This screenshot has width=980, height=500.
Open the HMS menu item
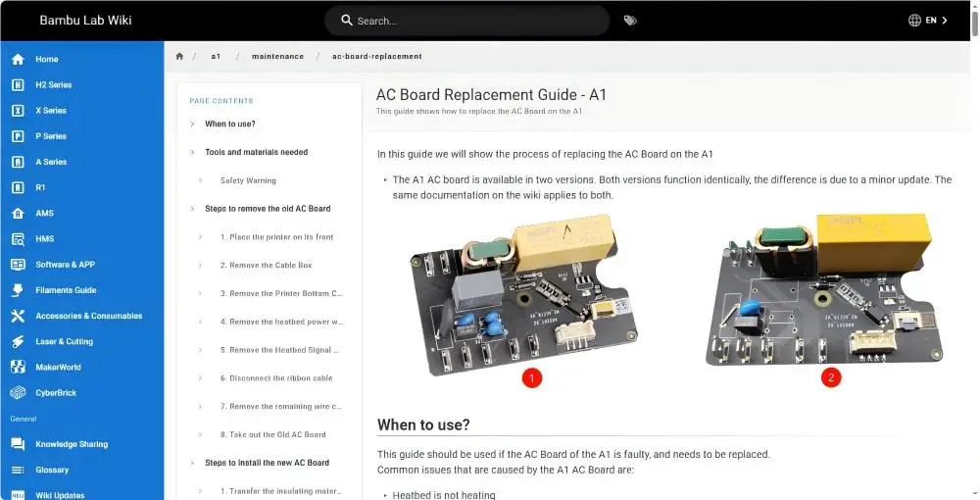(82, 239)
